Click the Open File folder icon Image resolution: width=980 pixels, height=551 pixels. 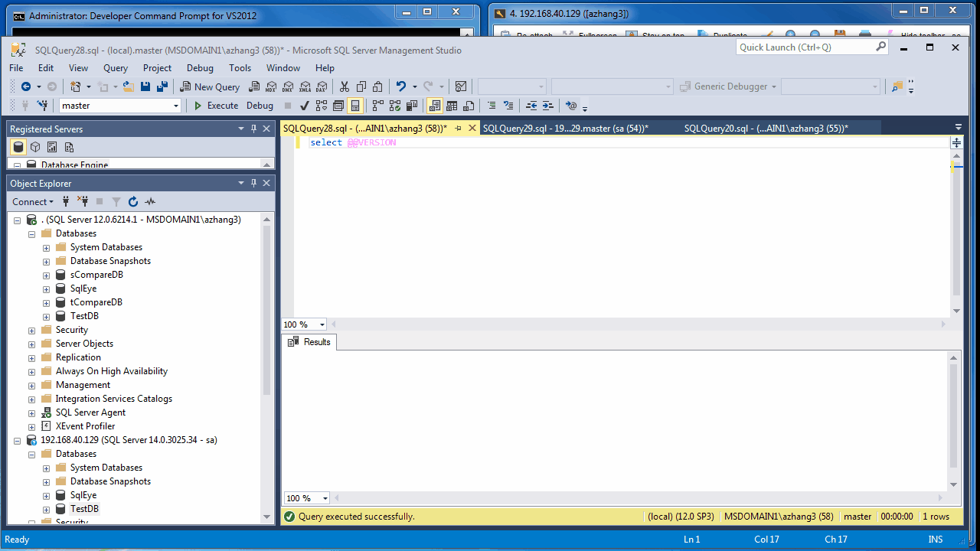128,86
